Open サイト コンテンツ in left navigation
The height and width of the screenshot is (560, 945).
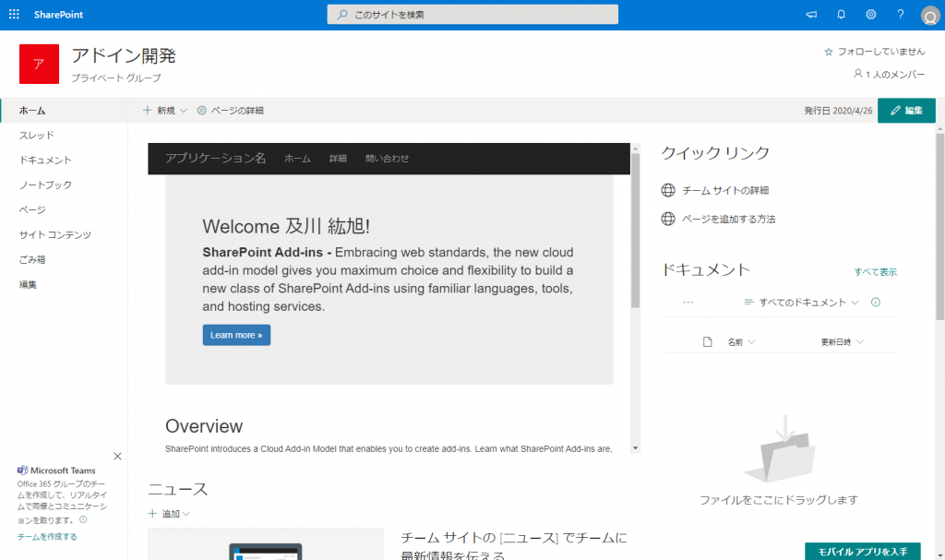tap(55, 234)
